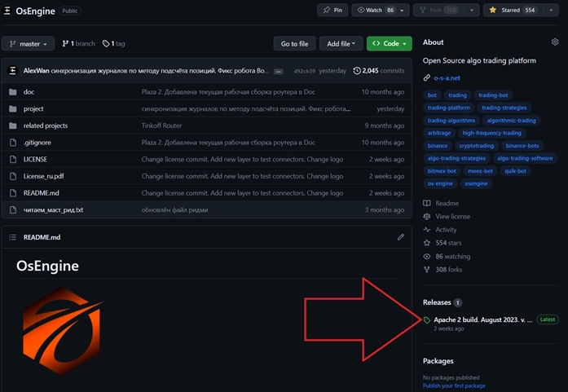568x392 pixels.
Task: Open README outline list icon
Action: [13, 237]
